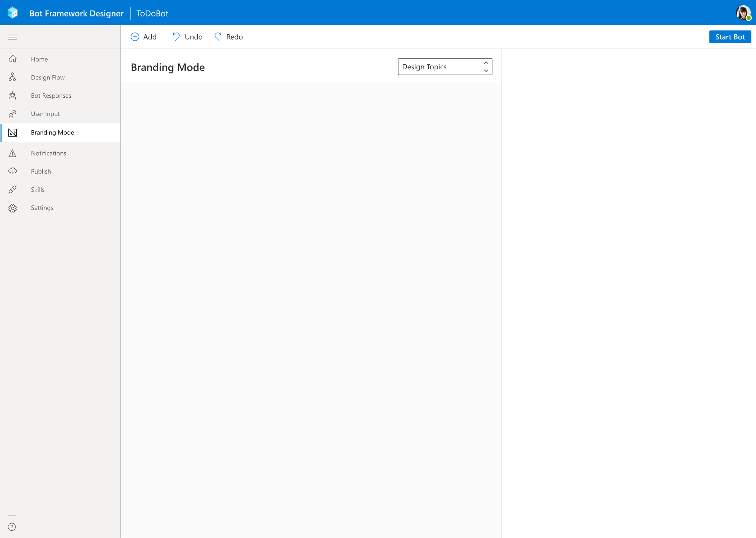756x538 pixels.
Task: Open Design Flow page
Action: click(x=61, y=77)
